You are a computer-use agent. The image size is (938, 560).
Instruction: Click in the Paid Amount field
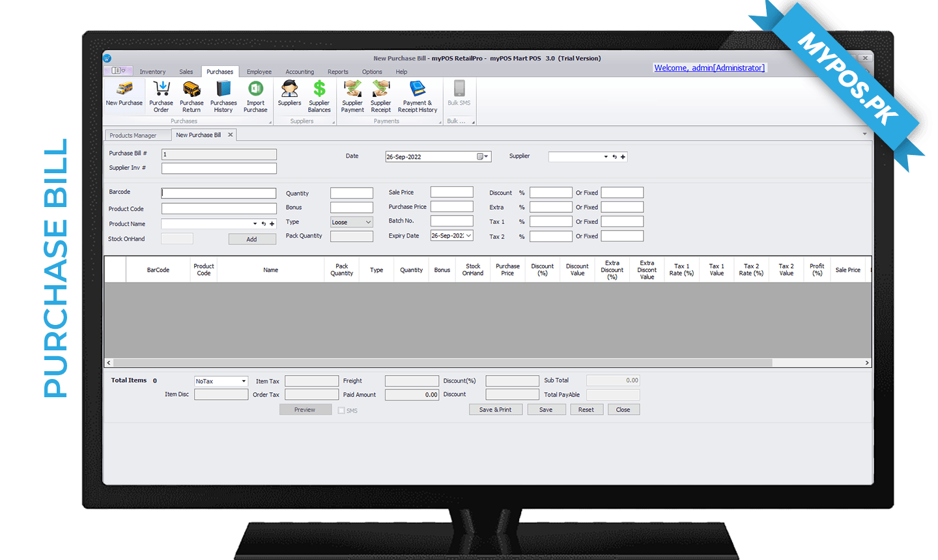[x=412, y=395]
